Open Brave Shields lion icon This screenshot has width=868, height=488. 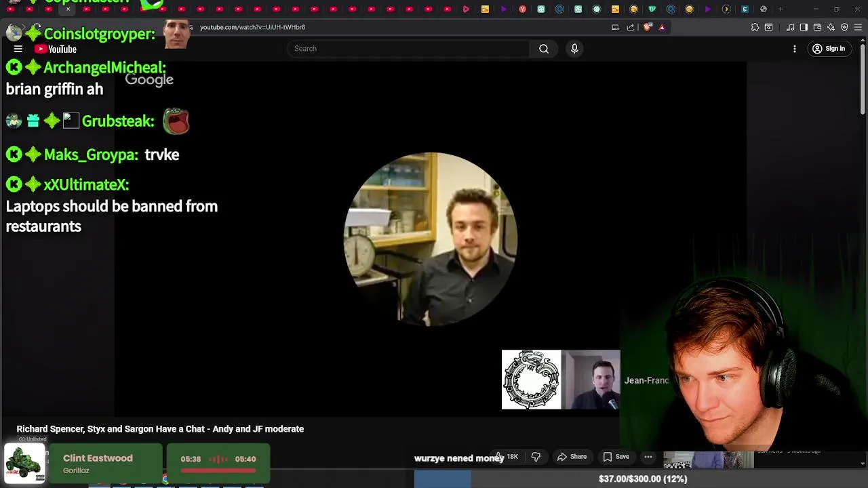[648, 27]
